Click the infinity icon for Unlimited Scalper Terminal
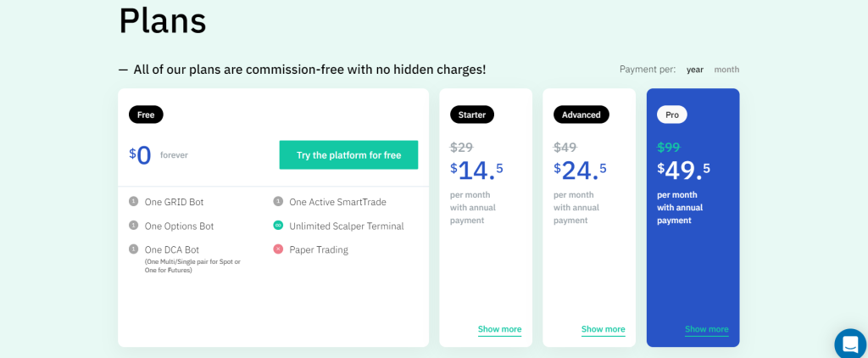This screenshot has height=358, width=868. point(278,225)
